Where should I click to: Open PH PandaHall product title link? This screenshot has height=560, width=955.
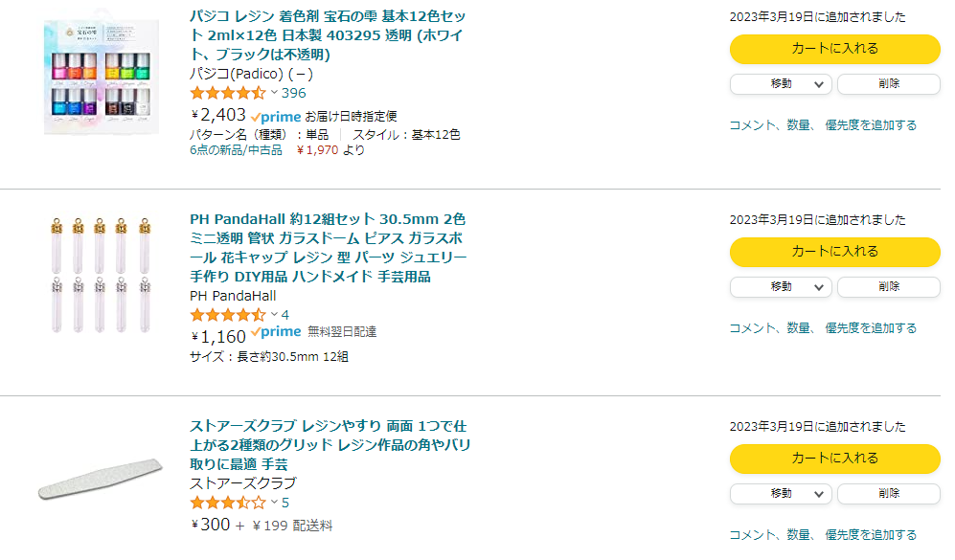(329, 248)
